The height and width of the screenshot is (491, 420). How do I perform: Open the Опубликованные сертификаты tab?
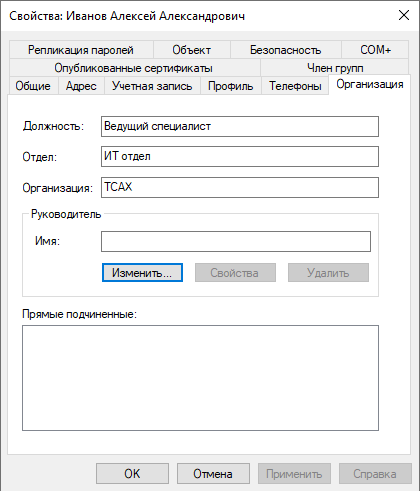(x=134, y=68)
